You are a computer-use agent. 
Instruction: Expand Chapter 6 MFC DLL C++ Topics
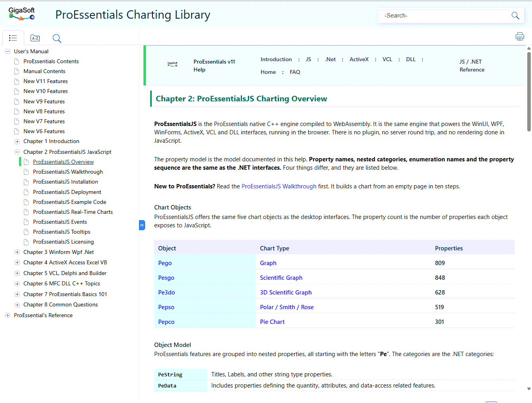pos(17,284)
